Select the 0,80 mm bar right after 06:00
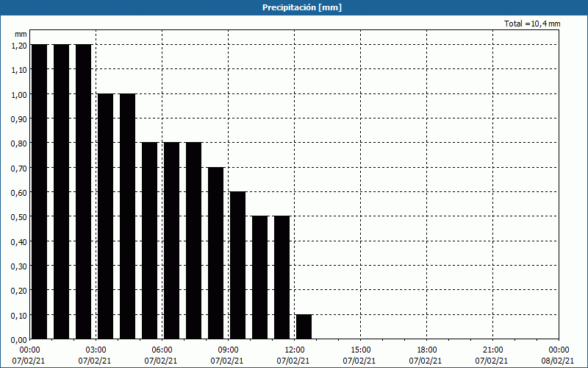The width and height of the screenshot is (588, 368). pyautogui.click(x=172, y=241)
